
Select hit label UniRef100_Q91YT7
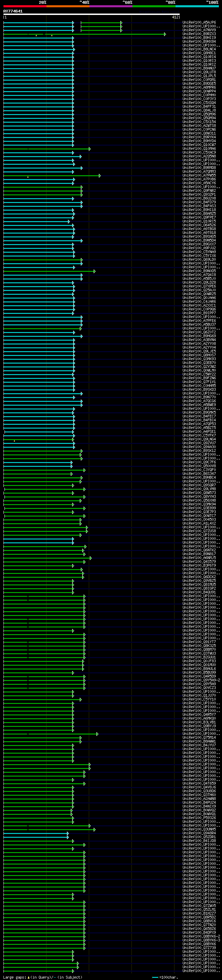coord(199,642)
